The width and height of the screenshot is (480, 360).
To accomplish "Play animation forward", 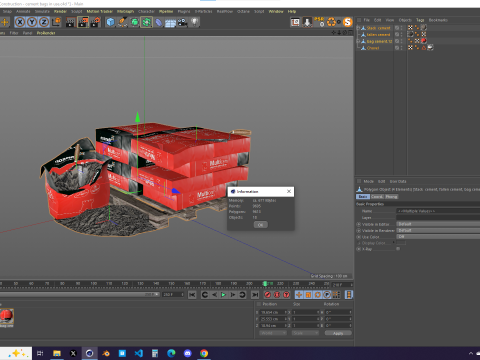I will 223,295.
